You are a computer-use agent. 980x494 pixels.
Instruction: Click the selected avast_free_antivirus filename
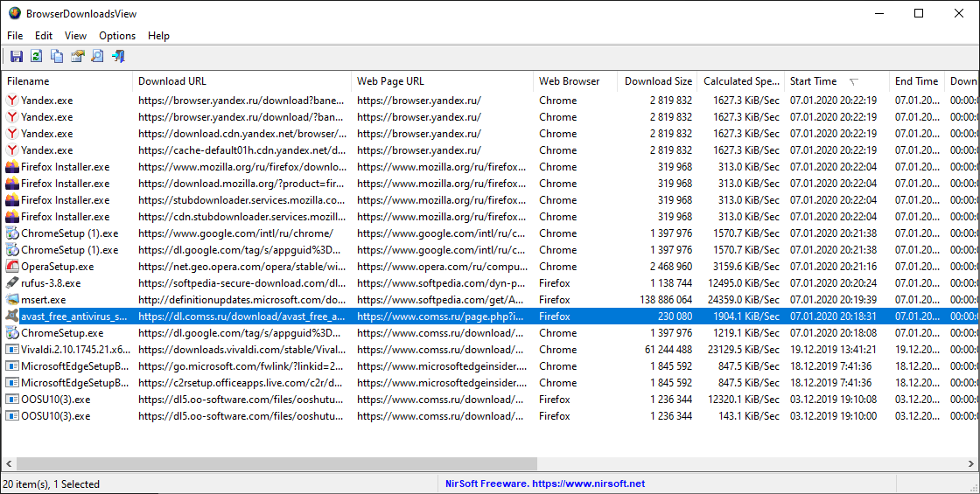click(74, 317)
